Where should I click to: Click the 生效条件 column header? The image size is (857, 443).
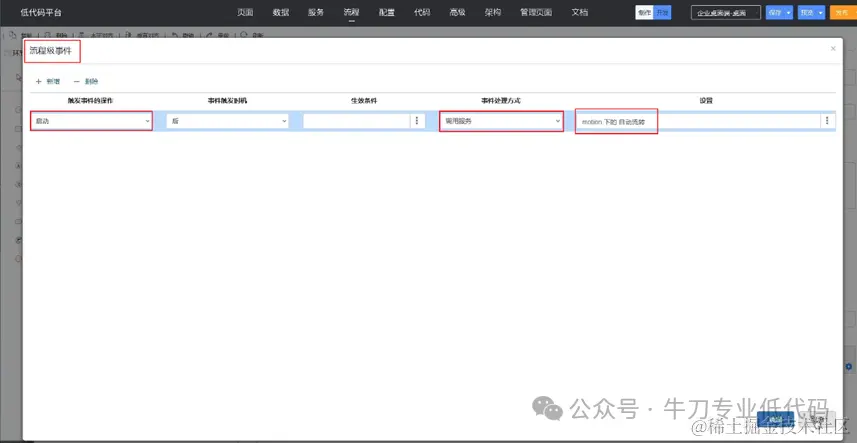point(364,101)
